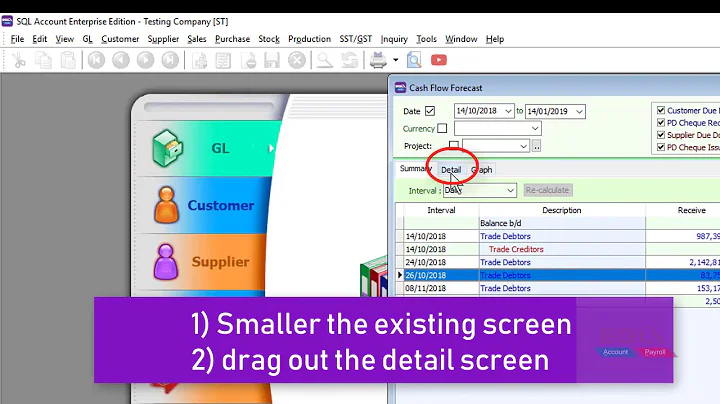The width and height of the screenshot is (720, 404).
Task: Click the Cash Flow Forecast window icon
Action: (x=400, y=87)
